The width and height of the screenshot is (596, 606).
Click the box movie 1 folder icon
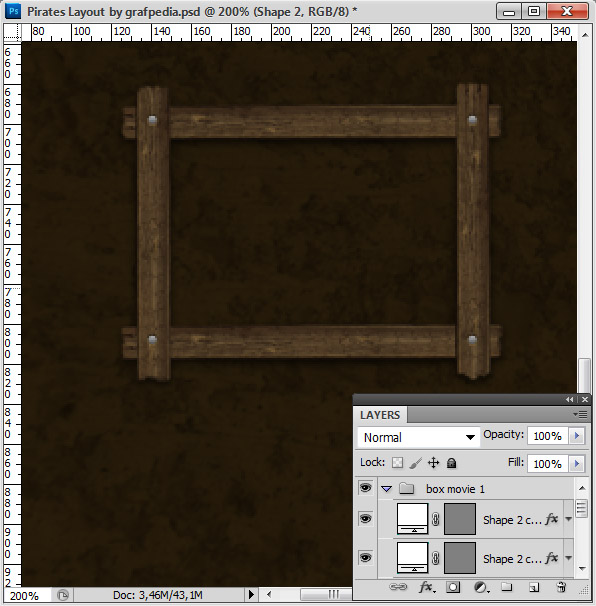pyautogui.click(x=406, y=489)
